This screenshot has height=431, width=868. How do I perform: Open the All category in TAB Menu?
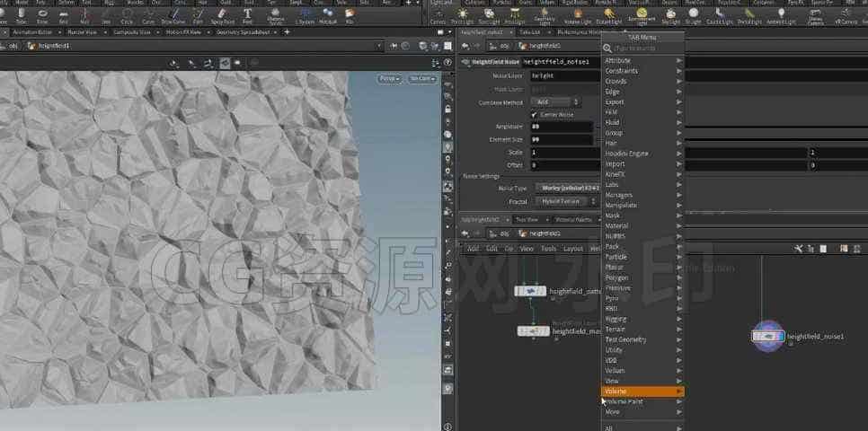642,427
